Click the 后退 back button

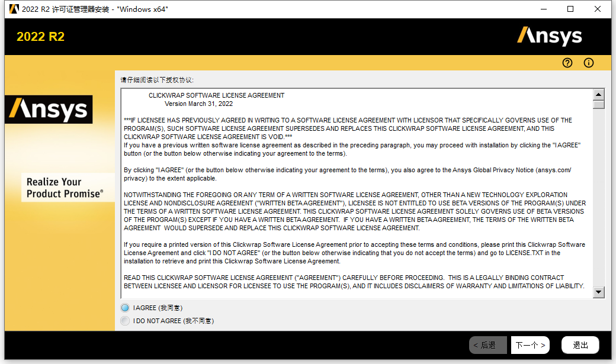pyautogui.click(x=488, y=345)
